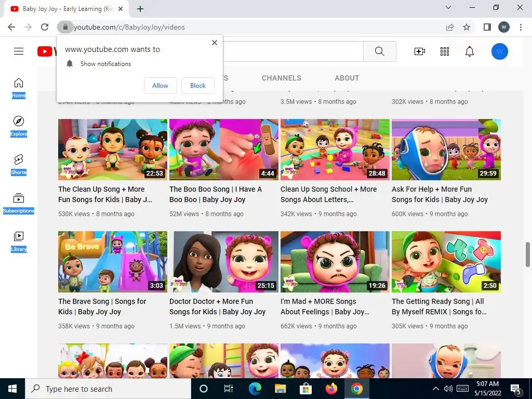Launch Microsoft Edge from taskbar
Viewport: 532px width, 399px height.
pyautogui.click(x=255, y=389)
